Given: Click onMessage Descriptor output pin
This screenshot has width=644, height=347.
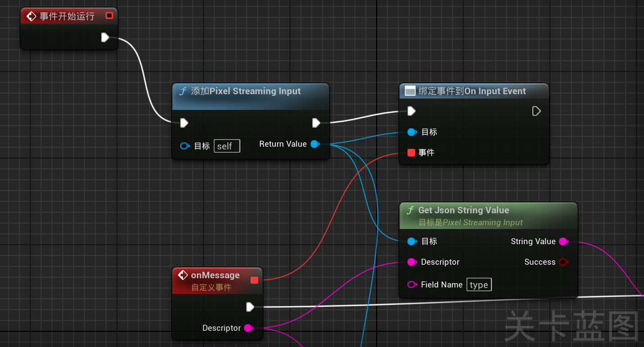Looking at the screenshot, I should [249, 328].
